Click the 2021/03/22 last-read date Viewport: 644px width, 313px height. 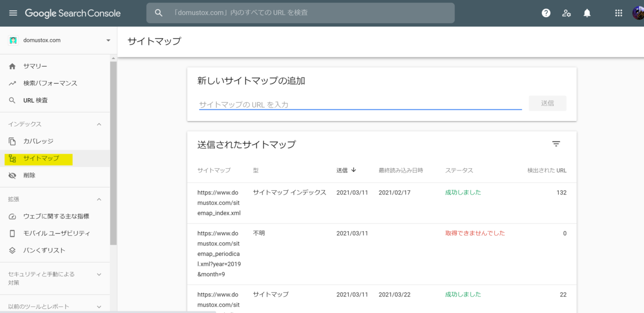[x=394, y=294]
